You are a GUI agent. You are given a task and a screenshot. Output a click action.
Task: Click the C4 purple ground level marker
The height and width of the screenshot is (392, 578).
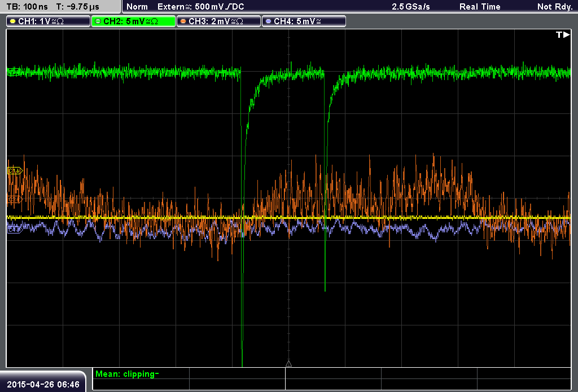click(15, 230)
